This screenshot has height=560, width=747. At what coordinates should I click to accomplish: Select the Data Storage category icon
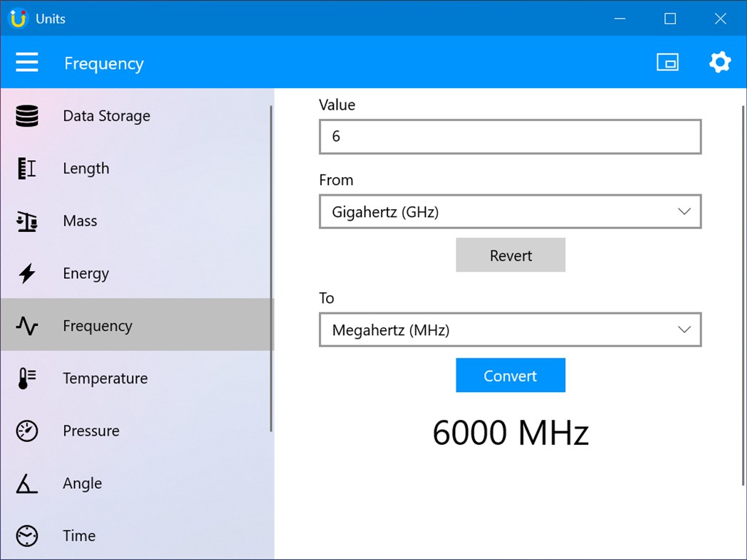coord(26,115)
